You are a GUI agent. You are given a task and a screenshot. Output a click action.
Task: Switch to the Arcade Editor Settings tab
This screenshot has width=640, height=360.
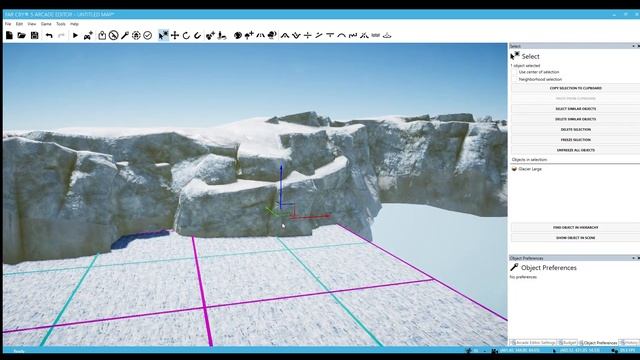click(533, 343)
